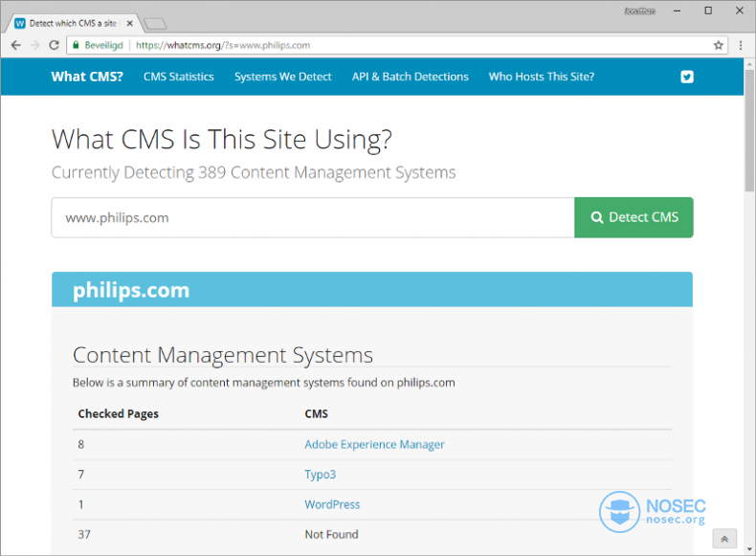The width and height of the screenshot is (756, 556).
Task: Open API & Batch Detections page
Action: pos(411,77)
